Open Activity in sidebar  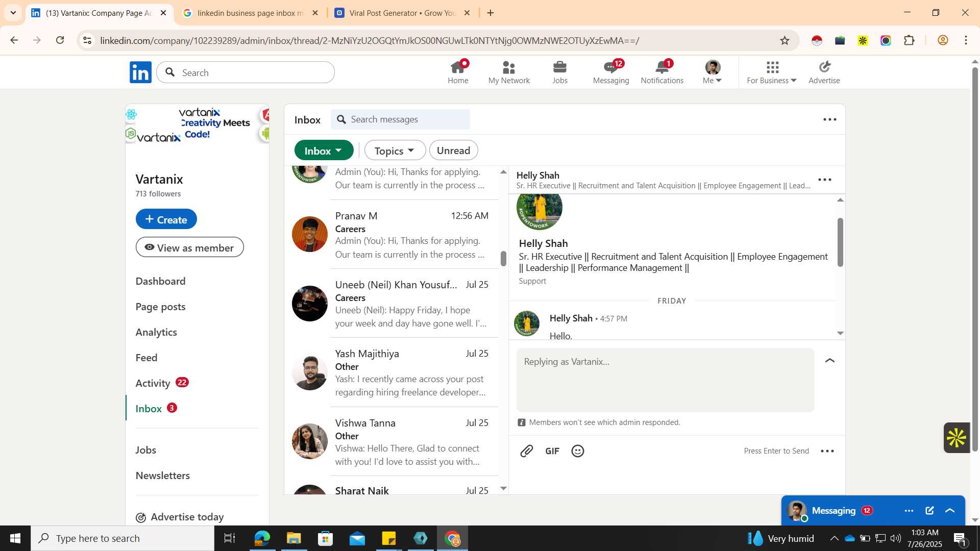(153, 383)
